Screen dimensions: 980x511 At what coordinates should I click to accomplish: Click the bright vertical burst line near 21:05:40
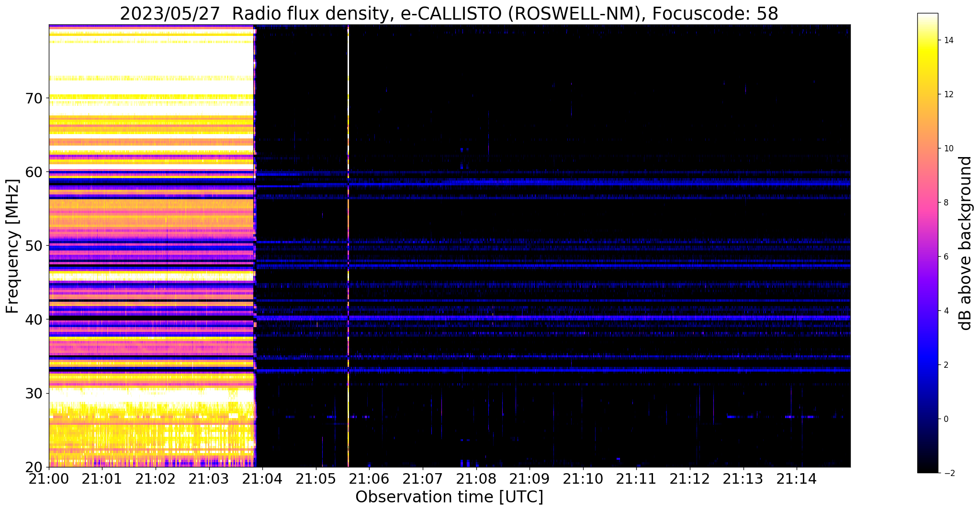tap(348, 246)
